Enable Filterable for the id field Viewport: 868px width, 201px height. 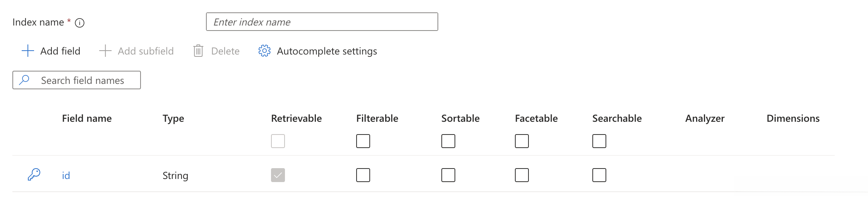click(363, 175)
